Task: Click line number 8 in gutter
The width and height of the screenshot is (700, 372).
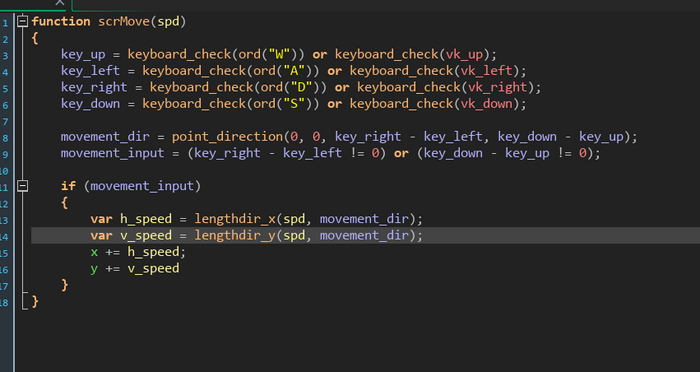Action: point(5,138)
